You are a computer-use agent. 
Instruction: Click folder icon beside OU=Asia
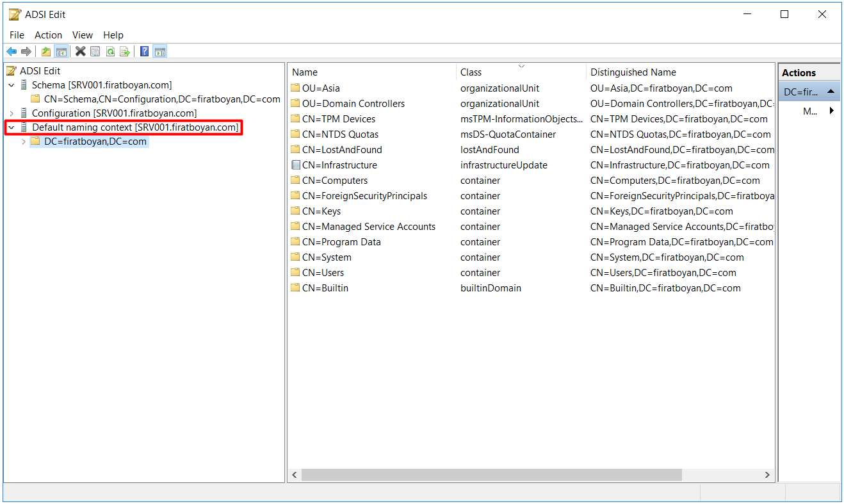coord(295,88)
